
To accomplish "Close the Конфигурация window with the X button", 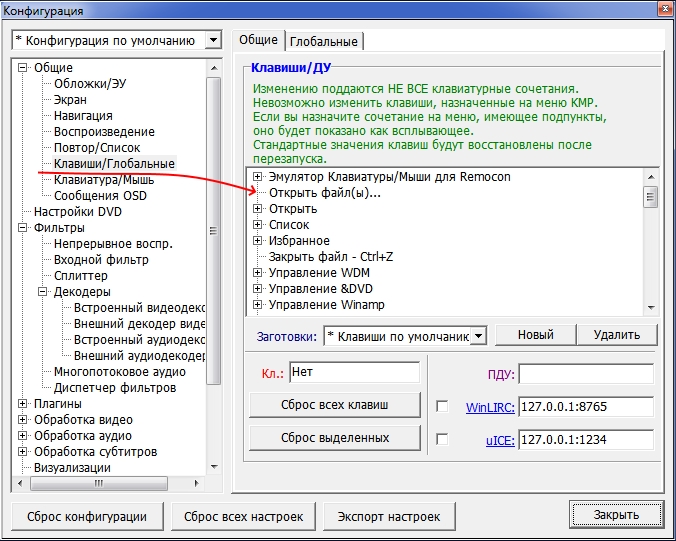I will 662,11.
